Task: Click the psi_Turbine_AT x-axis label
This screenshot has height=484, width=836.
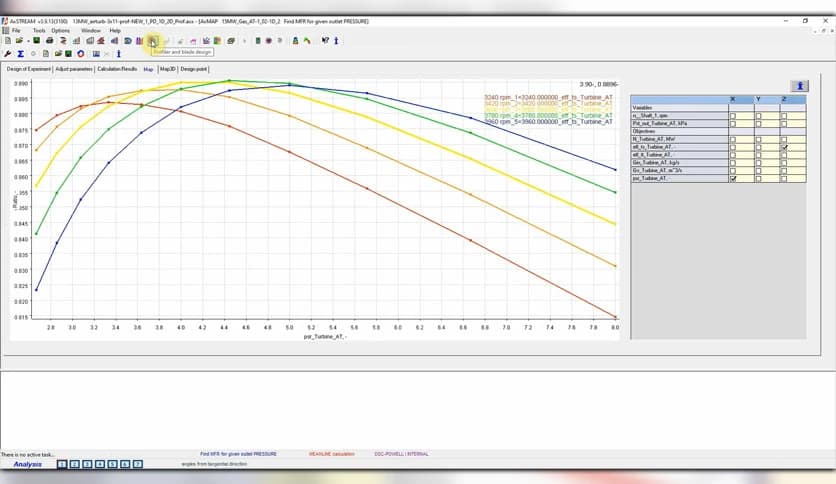Action: [x=325, y=337]
